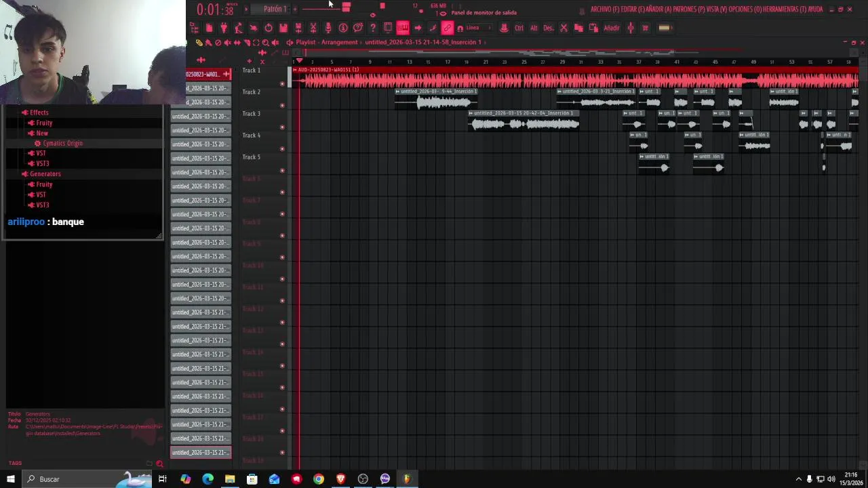Choose the dashed-square select tool in Playlist
Screen dimensions: 868x488
point(256,42)
